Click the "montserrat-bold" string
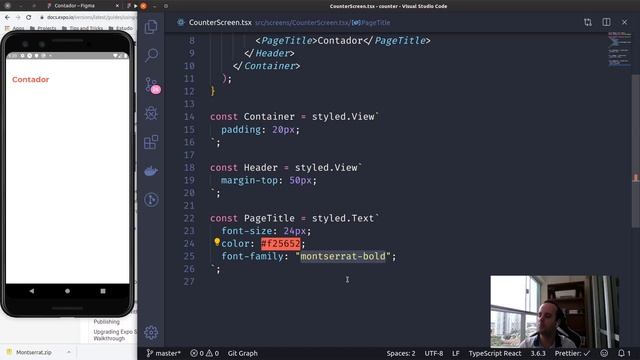This screenshot has height=360, width=640. tap(343, 256)
